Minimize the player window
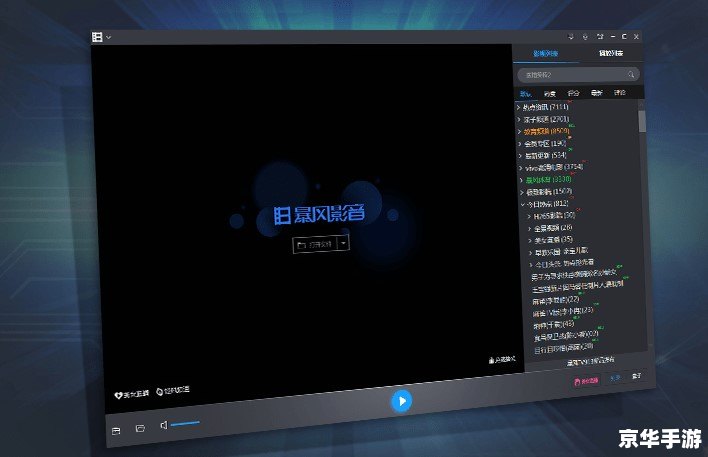708x457 pixels. pos(613,37)
